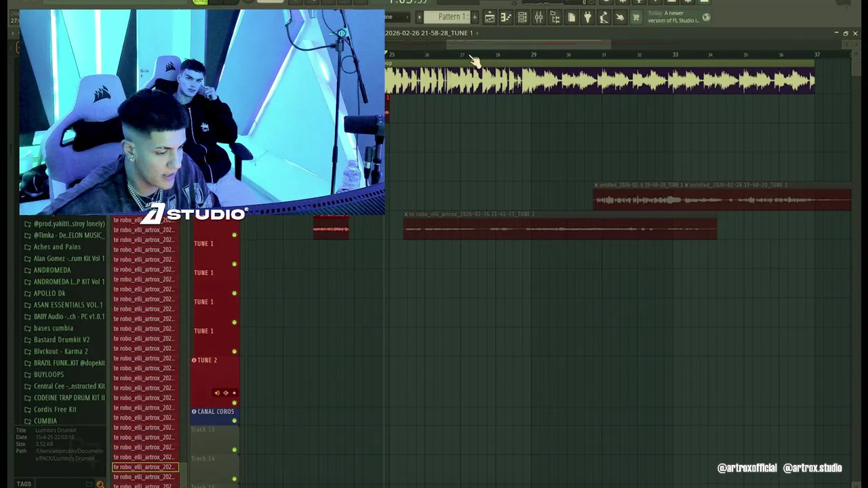
Task: Click bar 29 on the timeline ruler
Action: point(534,54)
